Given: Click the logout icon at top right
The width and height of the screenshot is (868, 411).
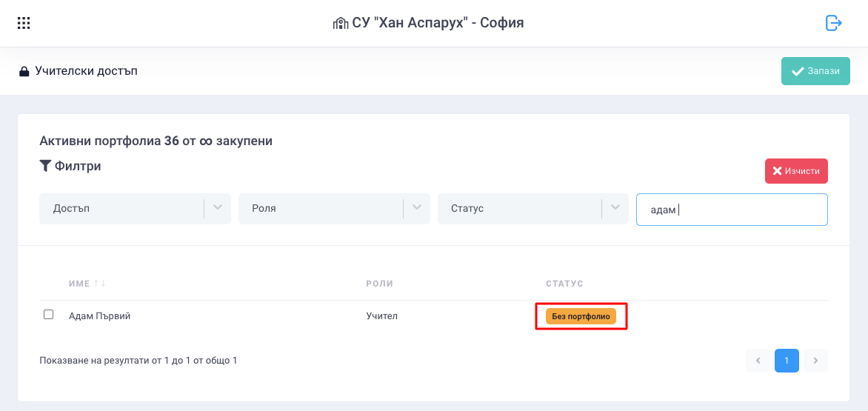Looking at the screenshot, I should pos(834,23).
